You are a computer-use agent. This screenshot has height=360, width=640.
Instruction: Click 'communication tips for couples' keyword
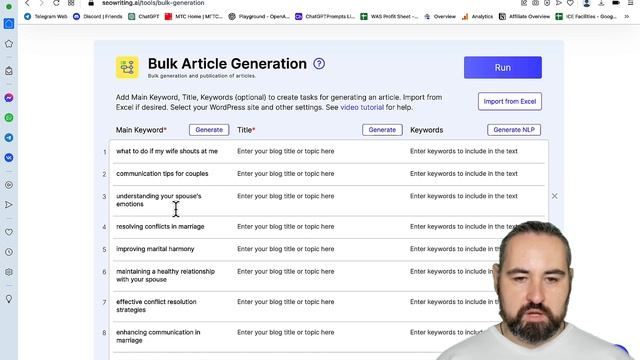pyautogui.click(x=162, y=173)
